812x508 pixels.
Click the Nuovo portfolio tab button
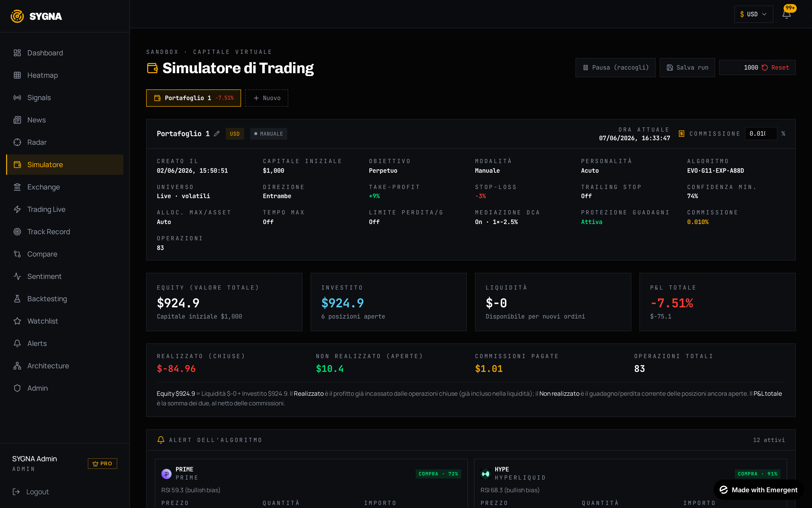[267, 98]
